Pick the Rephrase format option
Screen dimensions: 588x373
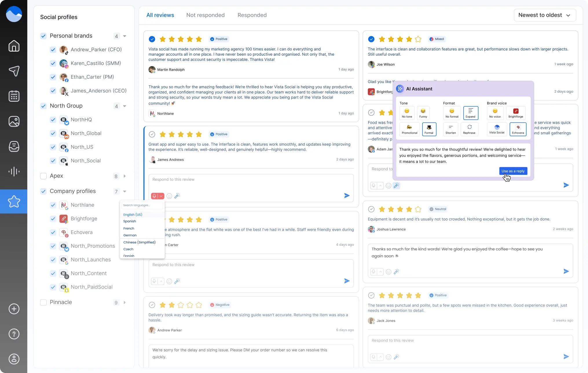pyautogui.click(x=469, y=129)
